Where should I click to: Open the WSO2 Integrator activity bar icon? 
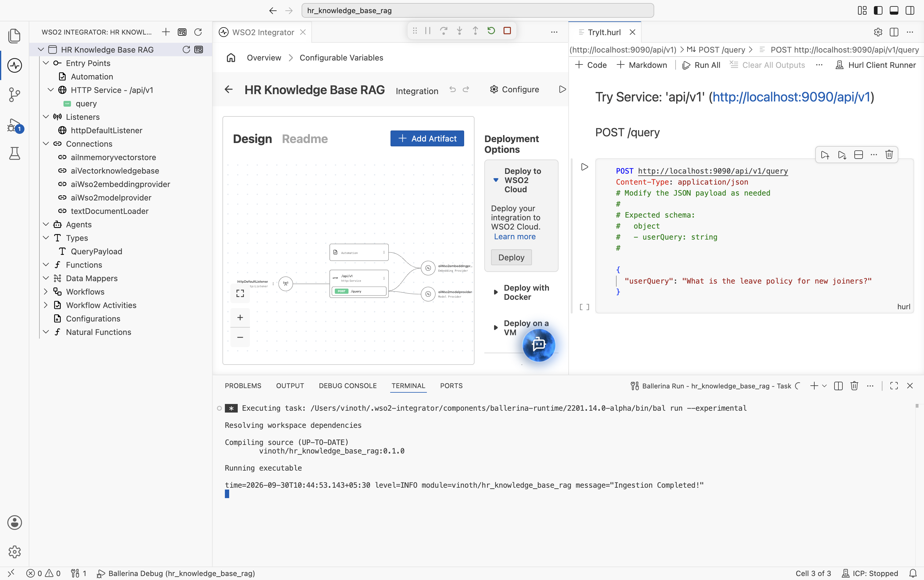[x=15, y=65]
